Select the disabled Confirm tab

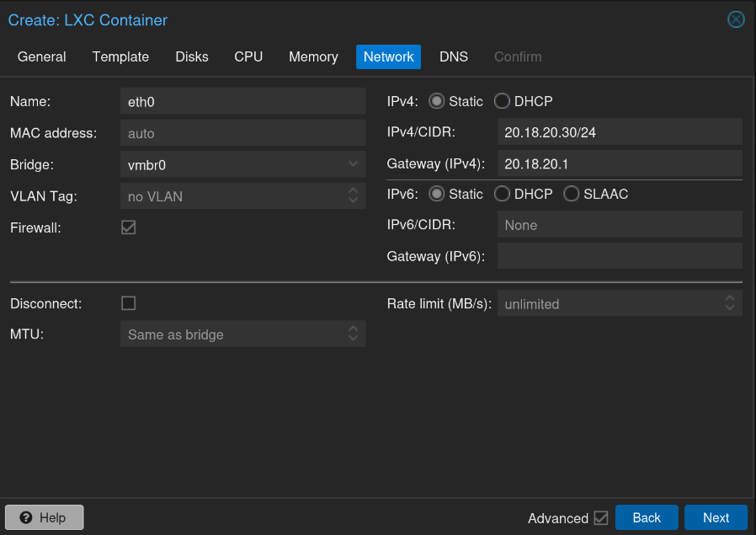click(518, 57)
